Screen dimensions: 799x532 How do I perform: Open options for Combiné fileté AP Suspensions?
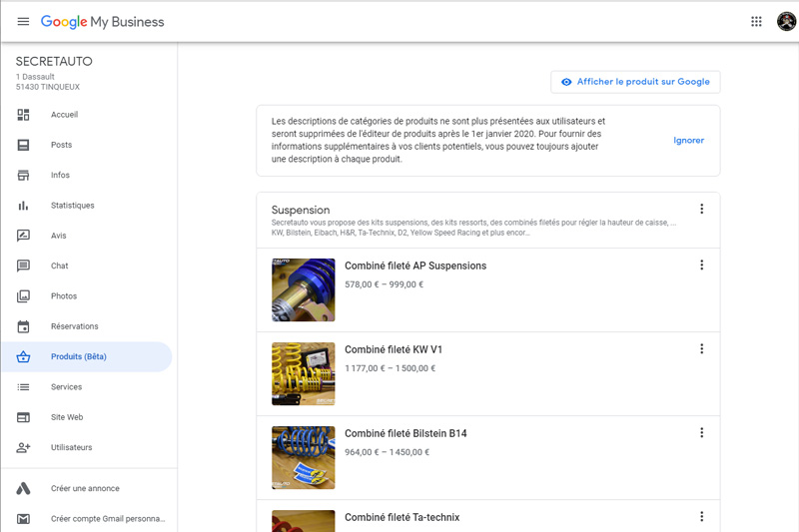click(702, 265)
